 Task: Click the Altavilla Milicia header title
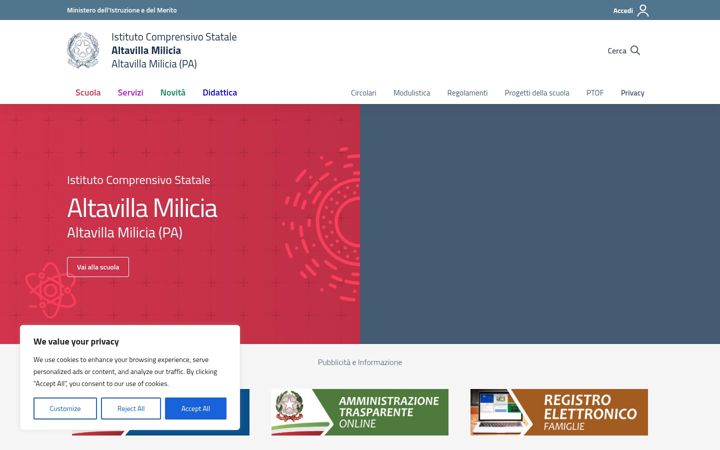pyautogui.click(x=146, y=50)
